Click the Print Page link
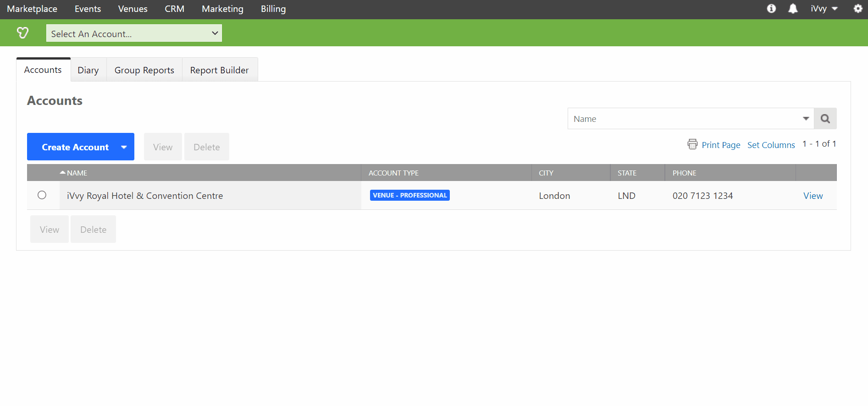868x406 pixels. 721,145
